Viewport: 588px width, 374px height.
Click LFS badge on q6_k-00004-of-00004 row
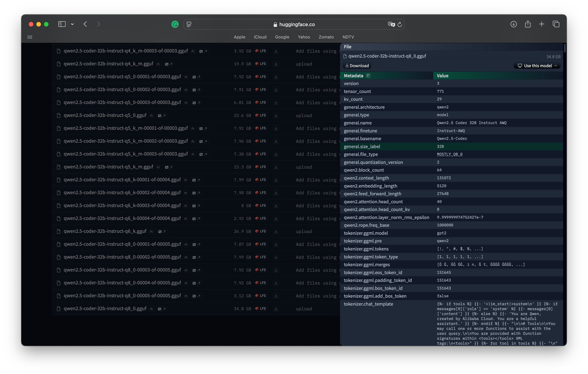tap(260, 219)
